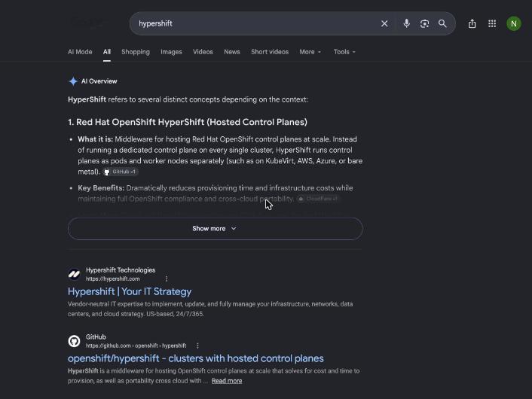The width and height of the screenshot is (532, 399).
Task: Click the Hypershift Technologies site name
Action: pyautogui.click(x=121, y=270)
